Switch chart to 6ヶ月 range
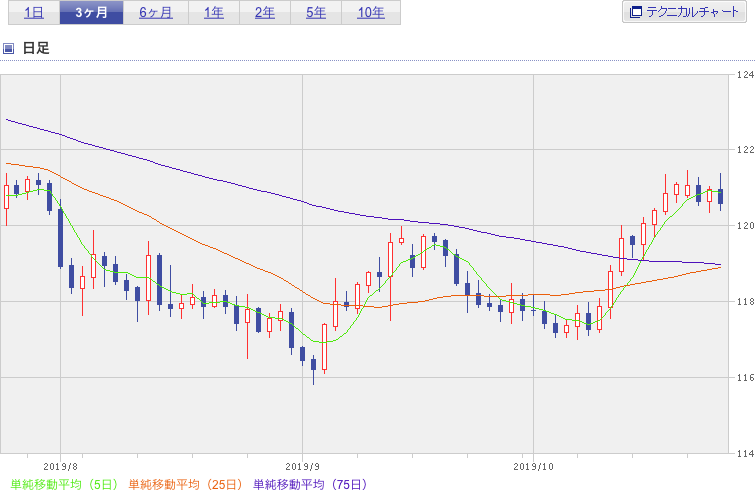Viewport: 755px width, 493px height. pyautogui.click(x=156, y=13)
